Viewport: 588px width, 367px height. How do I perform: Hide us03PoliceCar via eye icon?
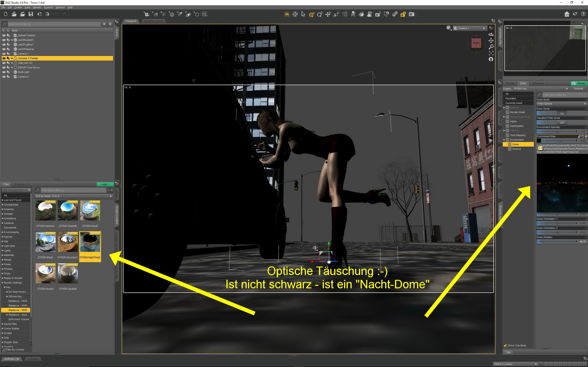(x=4, y=49)
